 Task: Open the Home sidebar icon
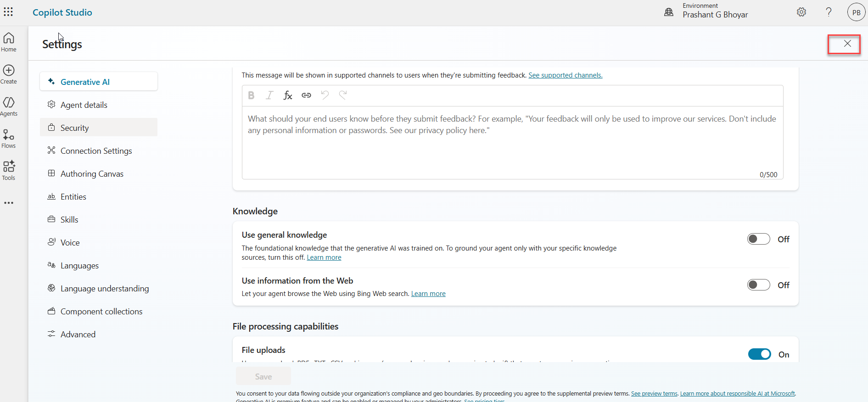(9, 42)
